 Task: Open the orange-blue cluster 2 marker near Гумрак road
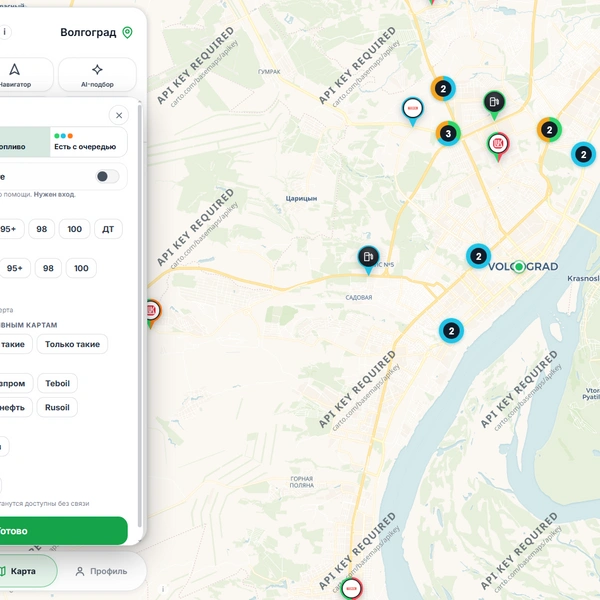tap(443, 89)
